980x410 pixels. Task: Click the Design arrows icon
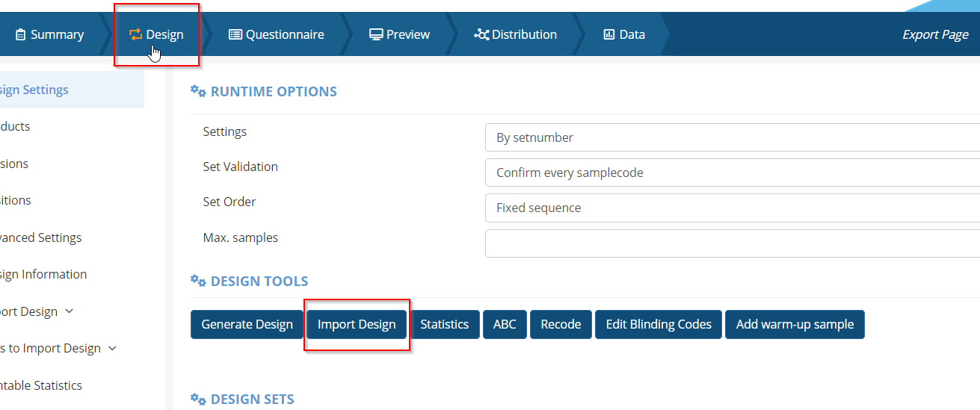point(135,34)
